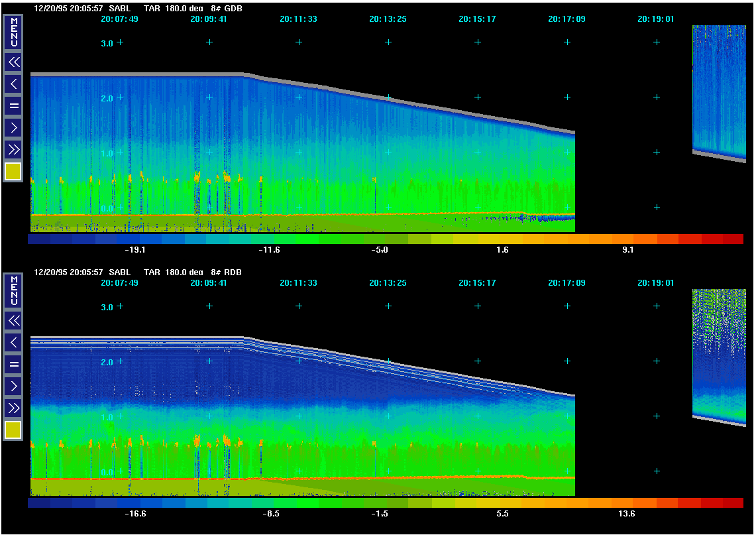Open the MENU button in the RDB panel
Viewport: 756px width, 537px height.
tap(13, 290)
